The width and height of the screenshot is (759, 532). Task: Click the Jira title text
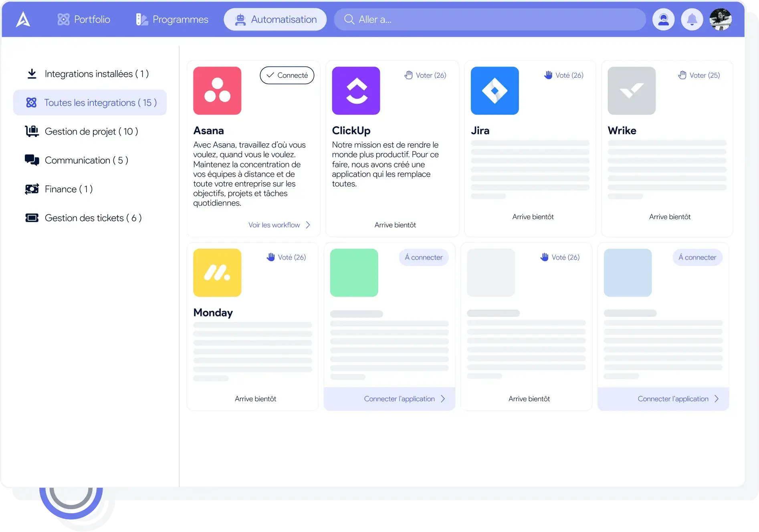[x=480, y=131]
